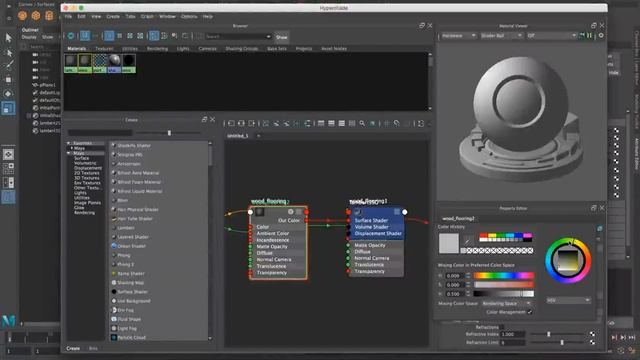
Task: Click the refresh gear icon in Browser toolbar
Action: 71,36
